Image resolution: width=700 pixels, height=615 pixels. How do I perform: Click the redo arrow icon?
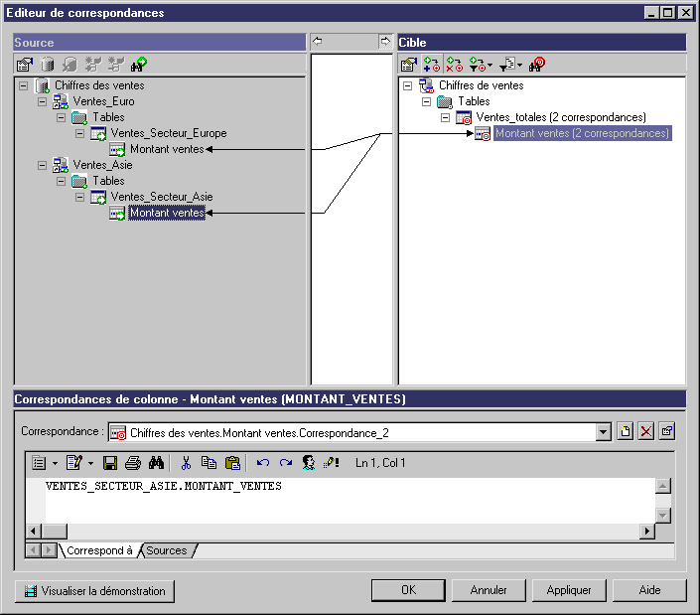pyautogui.click(x=286, y=463)
